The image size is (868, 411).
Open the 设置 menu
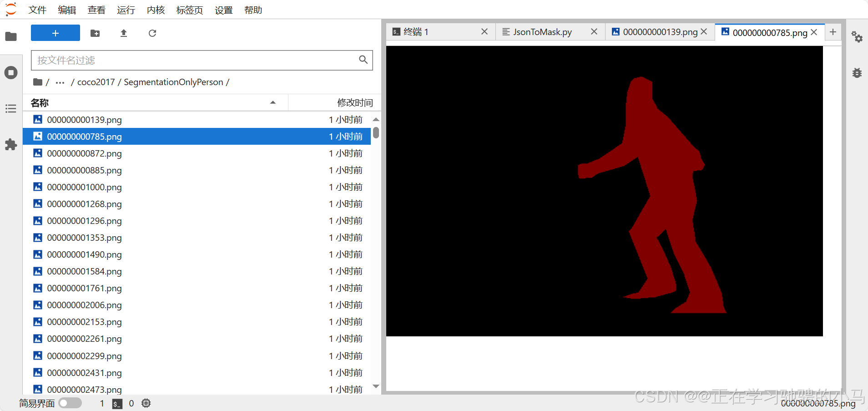[224, 10]
